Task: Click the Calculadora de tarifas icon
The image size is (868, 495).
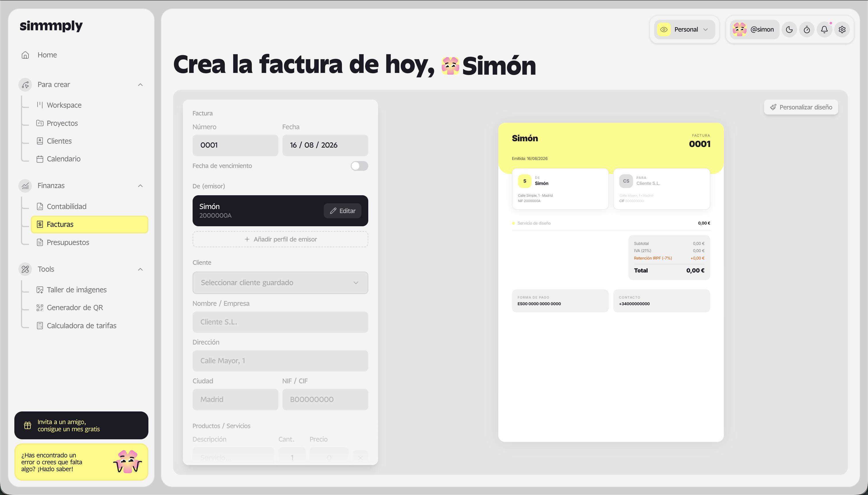Action: pyautogui.click(x=40, y=326)
